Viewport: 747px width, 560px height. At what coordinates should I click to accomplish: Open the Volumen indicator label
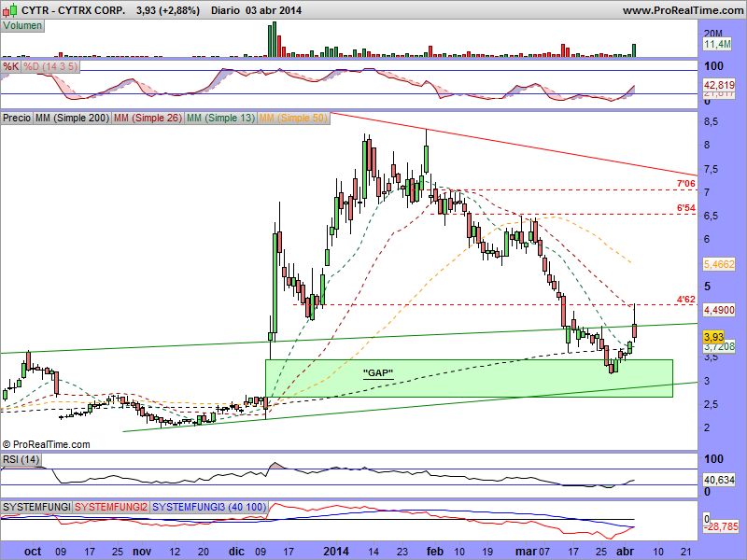pyautogui.click(x=22, y=26)
